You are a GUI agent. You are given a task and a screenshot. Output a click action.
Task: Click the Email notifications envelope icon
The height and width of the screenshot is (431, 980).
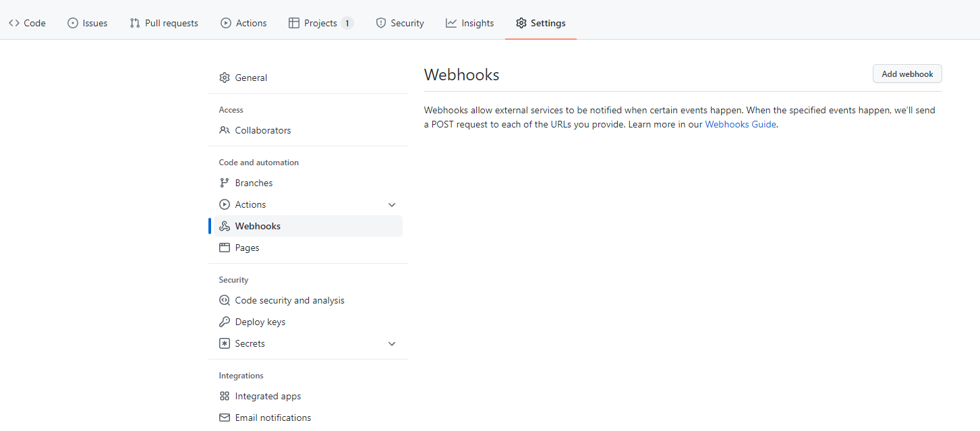225,418
